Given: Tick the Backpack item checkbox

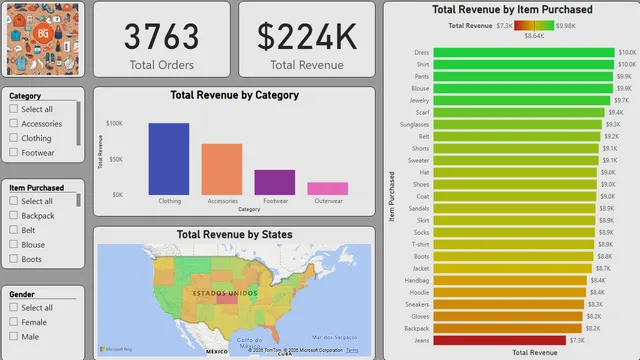Looking at the screenshot, I should 13,215.
